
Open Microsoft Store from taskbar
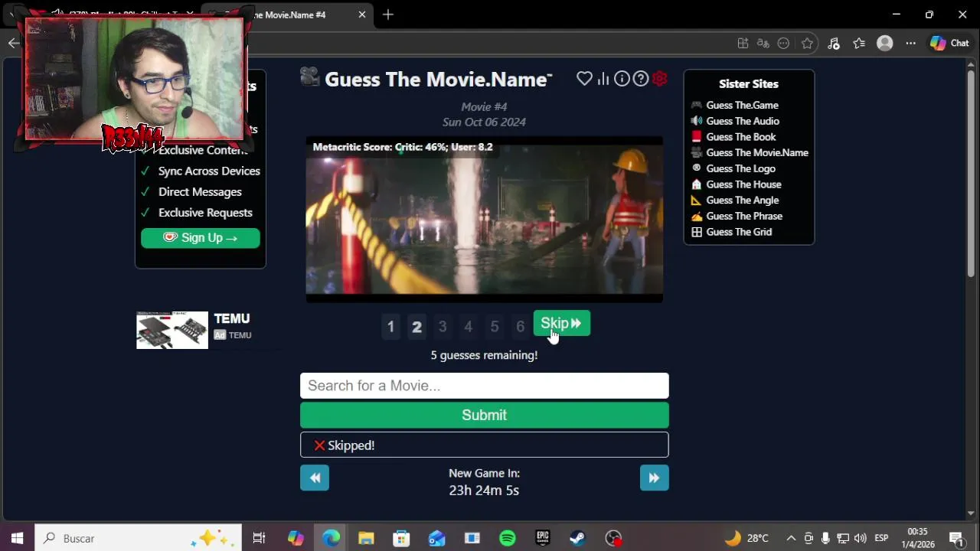(x=401, y=538)
